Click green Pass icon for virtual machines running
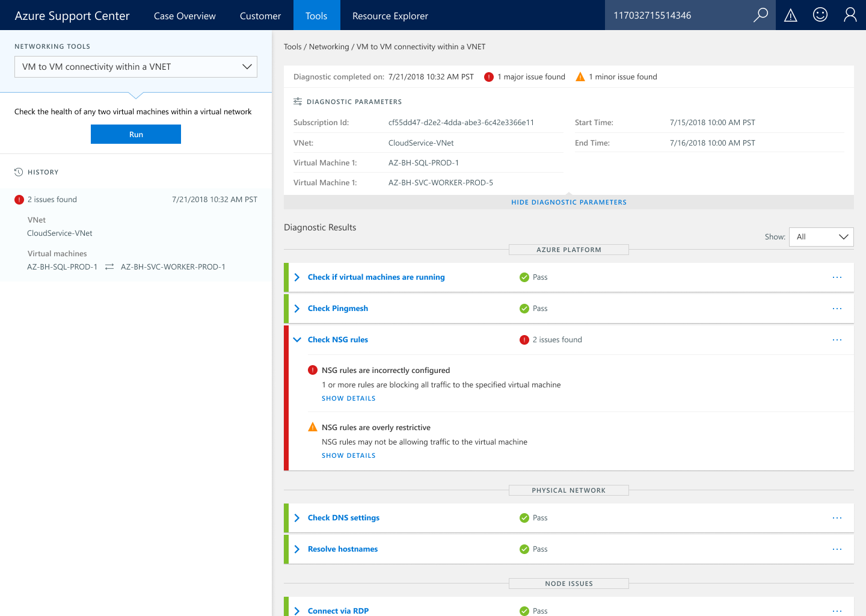 524,277
